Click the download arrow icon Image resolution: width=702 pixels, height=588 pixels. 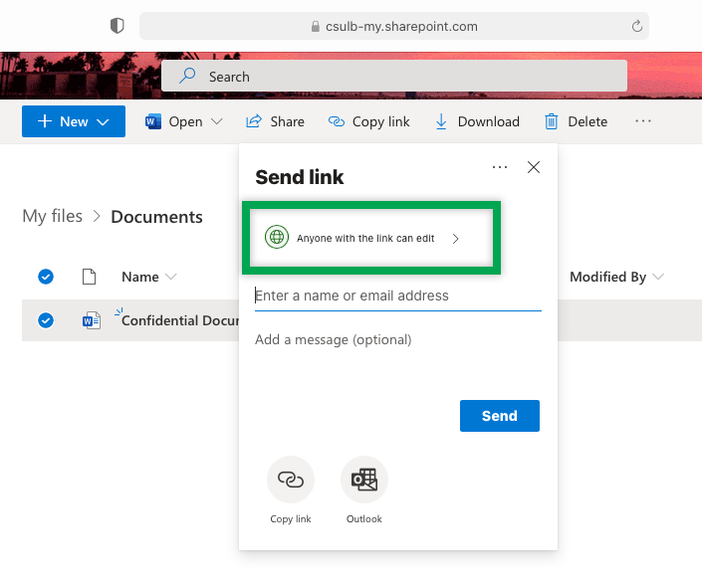click(x=441, y=121)
